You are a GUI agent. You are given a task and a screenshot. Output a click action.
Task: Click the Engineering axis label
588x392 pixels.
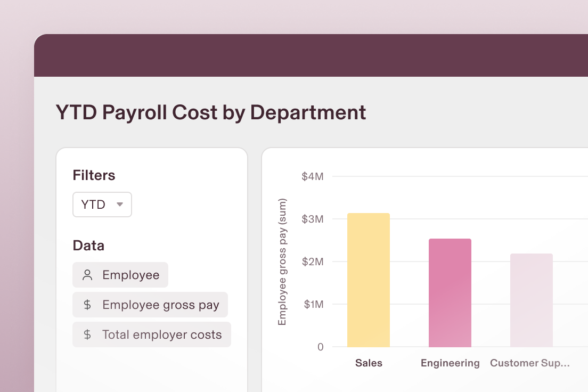coord(450,363)
